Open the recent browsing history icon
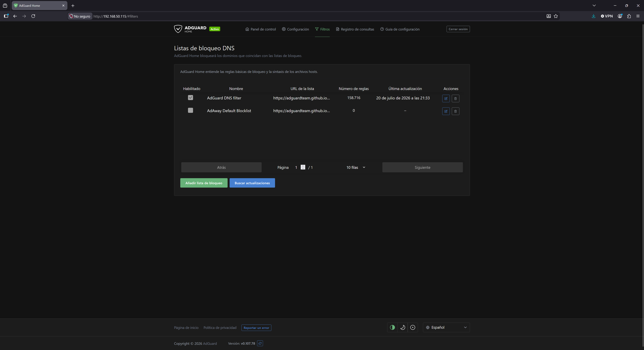 [x=5, y=6]
